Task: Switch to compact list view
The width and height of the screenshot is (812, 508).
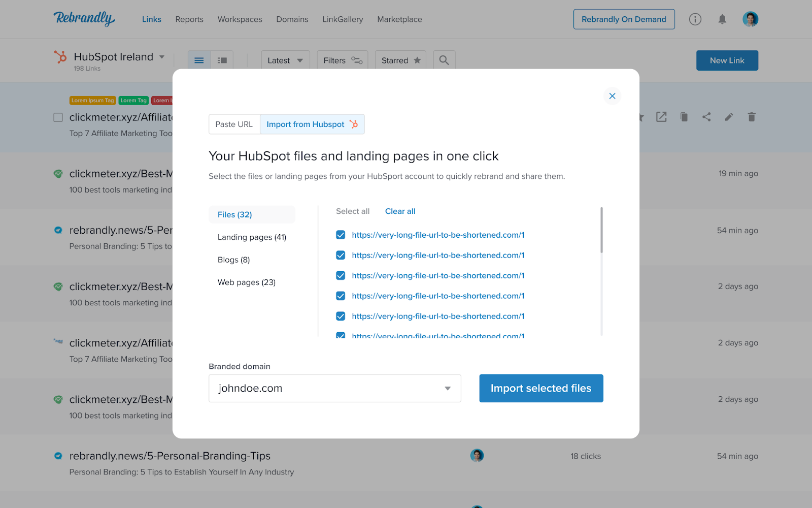Action: [x=199, y=60]
